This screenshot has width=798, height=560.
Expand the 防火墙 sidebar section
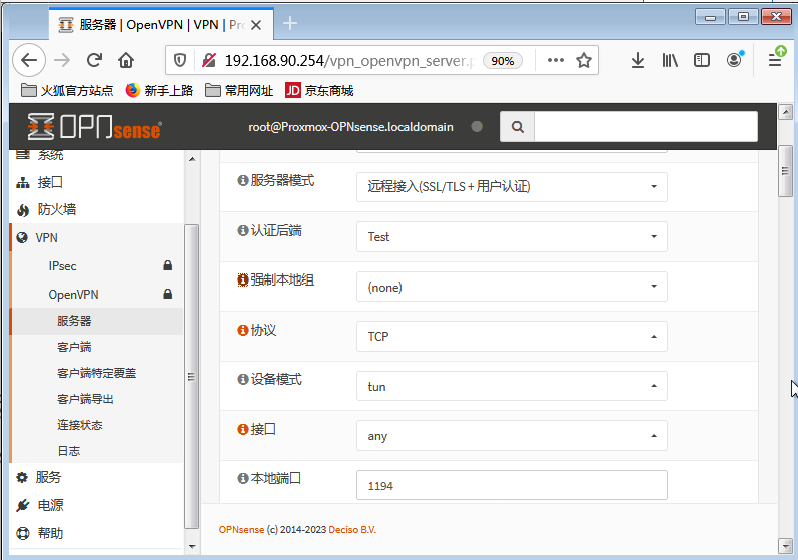56,210
